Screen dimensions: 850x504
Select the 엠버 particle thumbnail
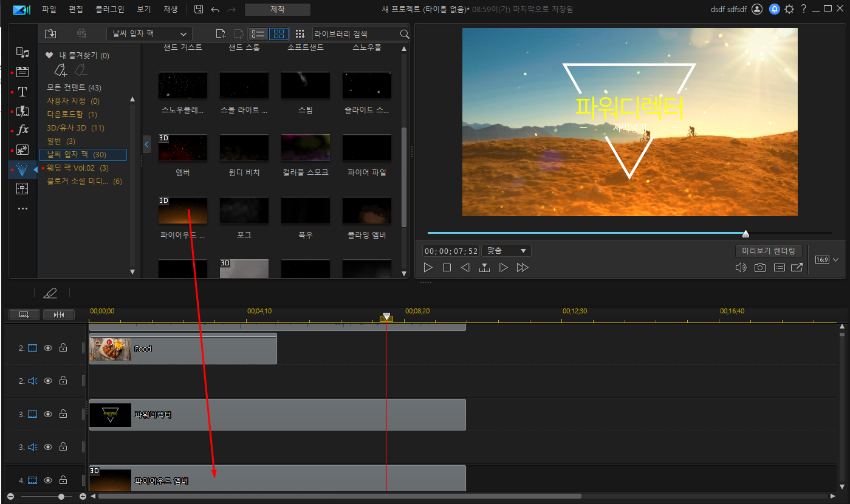coord(183,148)
